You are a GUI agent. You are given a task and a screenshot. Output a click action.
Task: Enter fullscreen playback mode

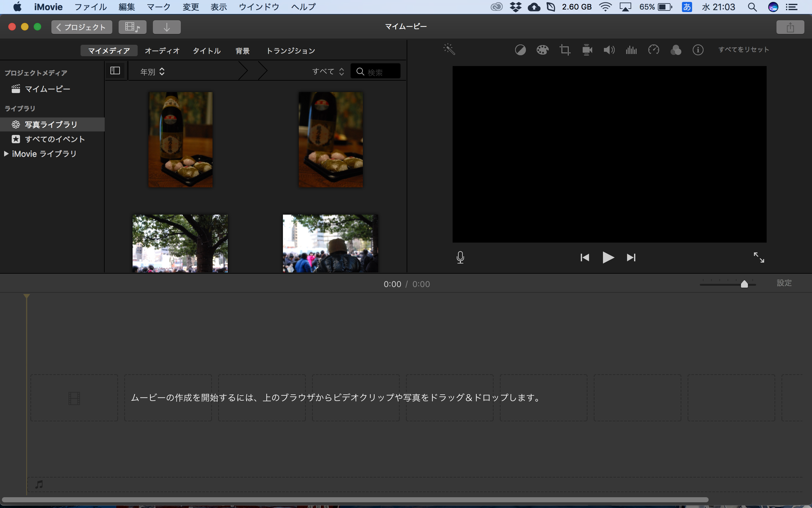[759, 257]
